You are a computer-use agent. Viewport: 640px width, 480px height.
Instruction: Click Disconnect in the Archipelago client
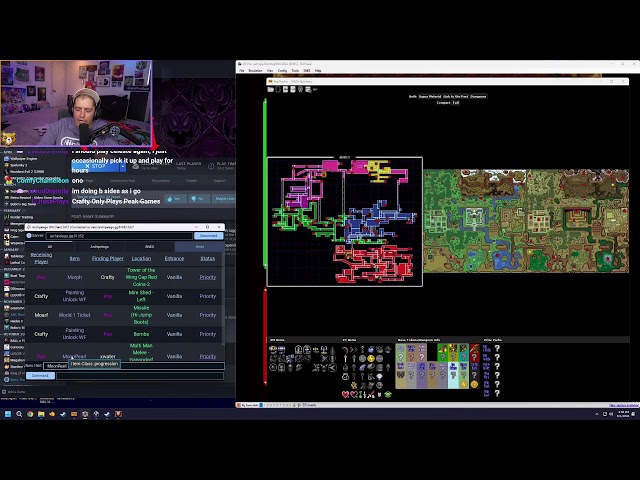(x=209, y=236)
